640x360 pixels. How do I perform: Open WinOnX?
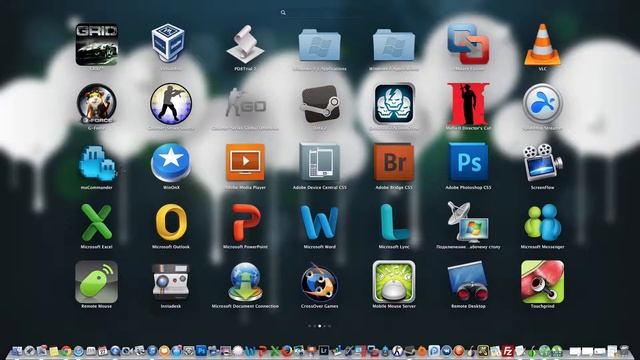[x=171, y=162]
